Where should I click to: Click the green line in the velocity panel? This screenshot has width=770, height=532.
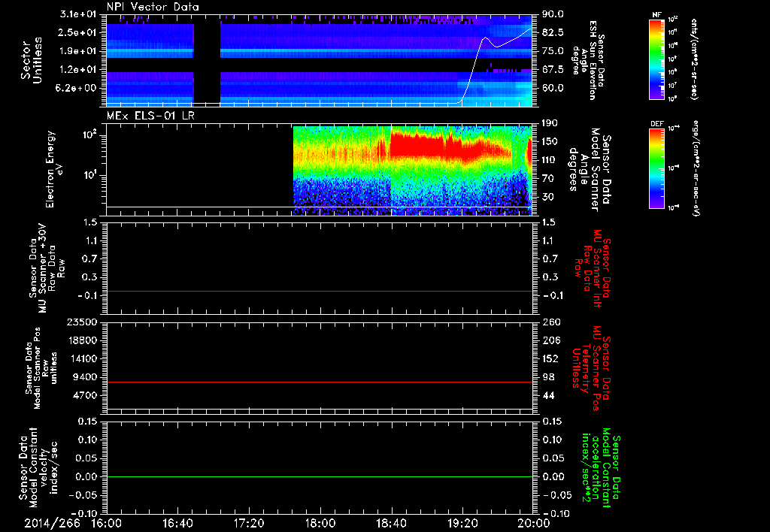(x=319, y=476)
